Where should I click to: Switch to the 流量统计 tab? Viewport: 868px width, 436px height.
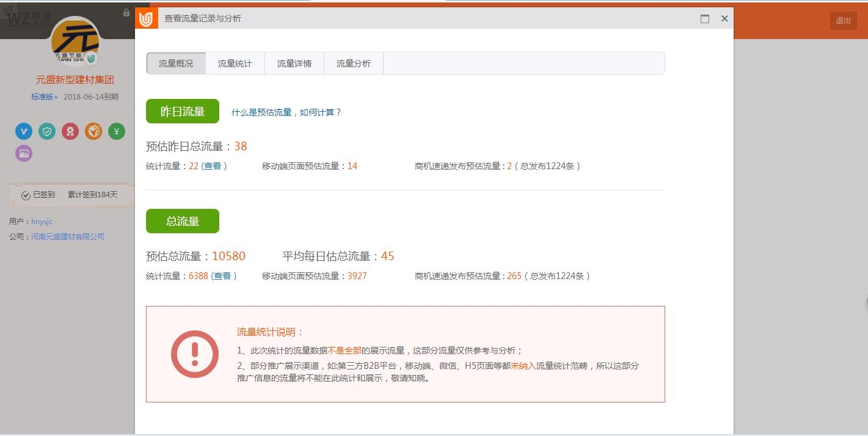pos(235,64)
